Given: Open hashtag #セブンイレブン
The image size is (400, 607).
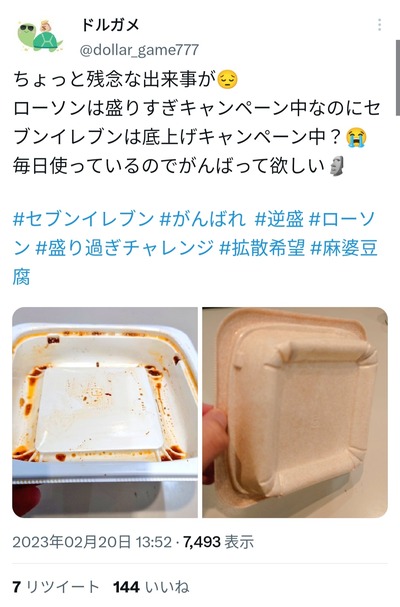Looking at the screenshot, I should pos(83,219).
